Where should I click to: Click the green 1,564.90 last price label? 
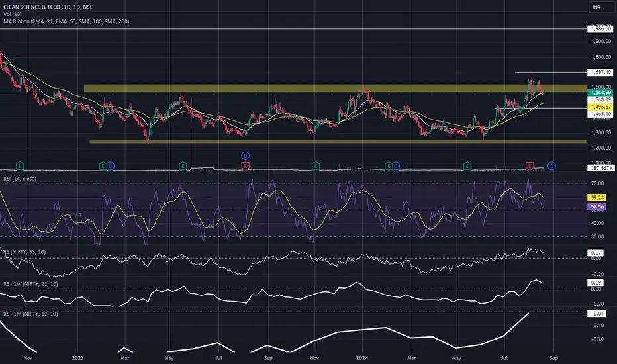pyautogui.click(x=601, y=93)
